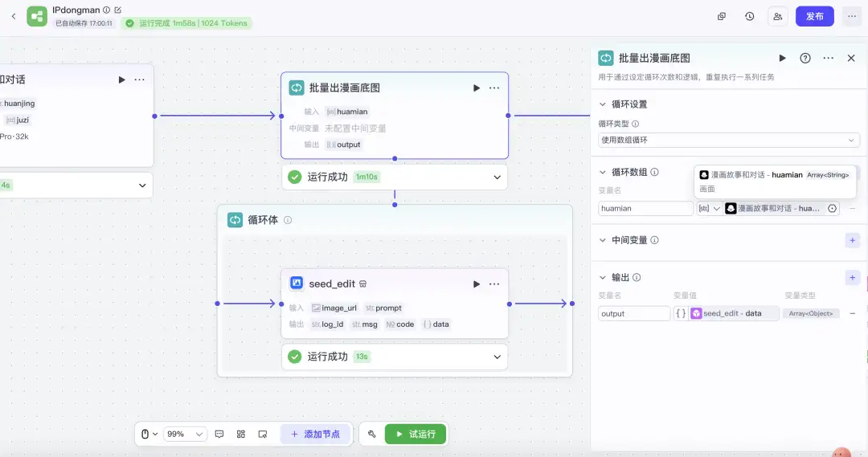Show 中间变量 info icon
The height and width of the screenshot is (457, 868).
654,240
